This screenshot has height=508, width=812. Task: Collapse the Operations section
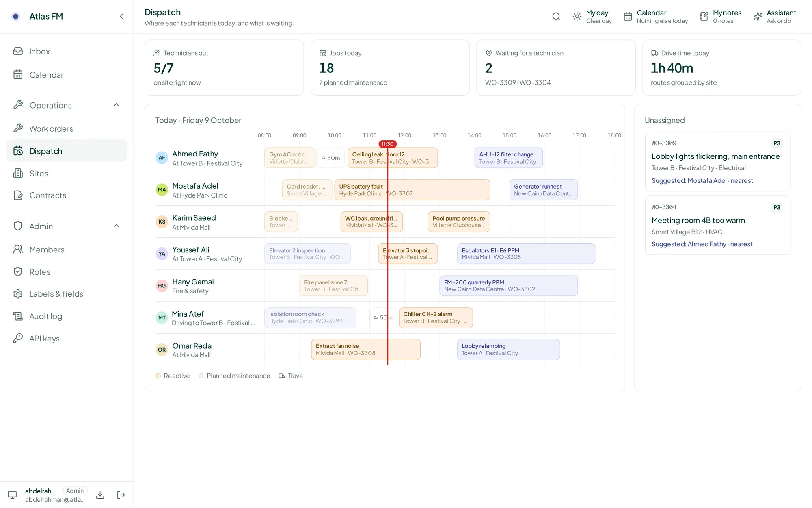117,105
